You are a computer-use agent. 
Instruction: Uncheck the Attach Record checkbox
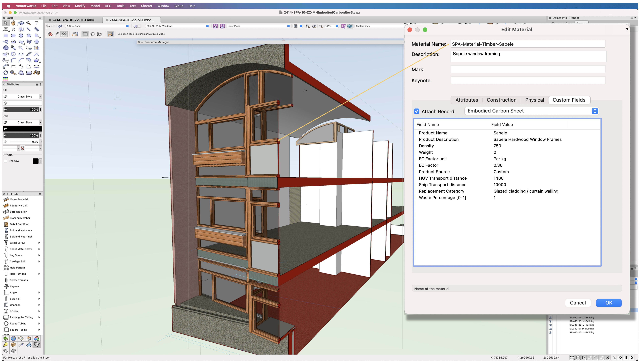point(417,111)
